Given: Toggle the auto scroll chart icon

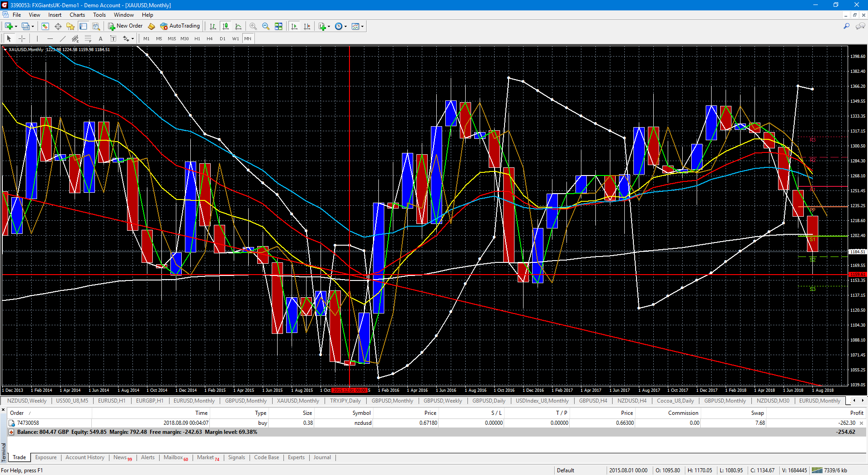Looking at the screenshot, I should (294, 26).
